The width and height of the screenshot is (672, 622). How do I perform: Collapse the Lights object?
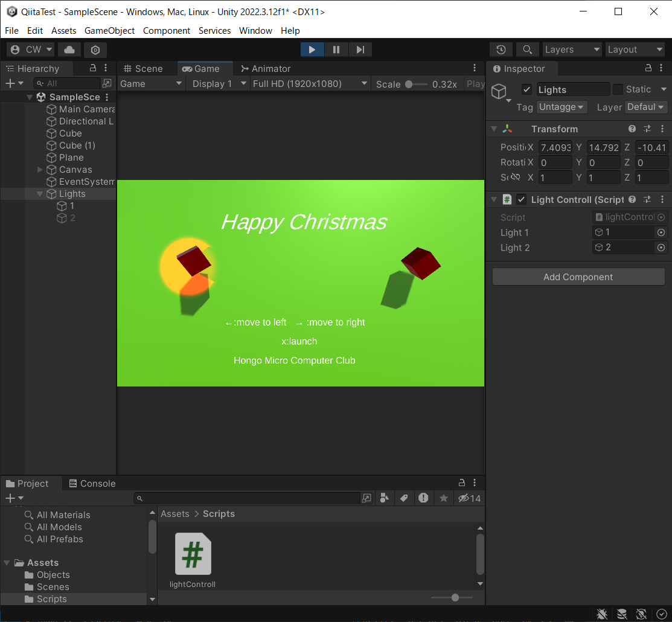pos(40,194)
